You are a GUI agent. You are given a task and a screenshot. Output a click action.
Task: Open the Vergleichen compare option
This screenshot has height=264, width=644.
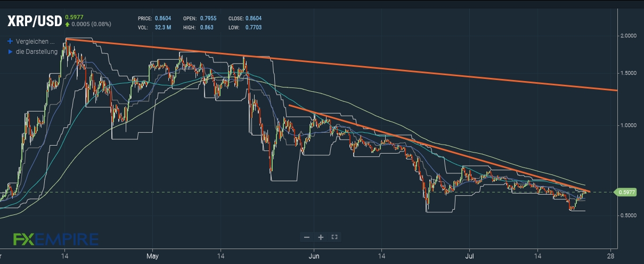tap(35, 41)
